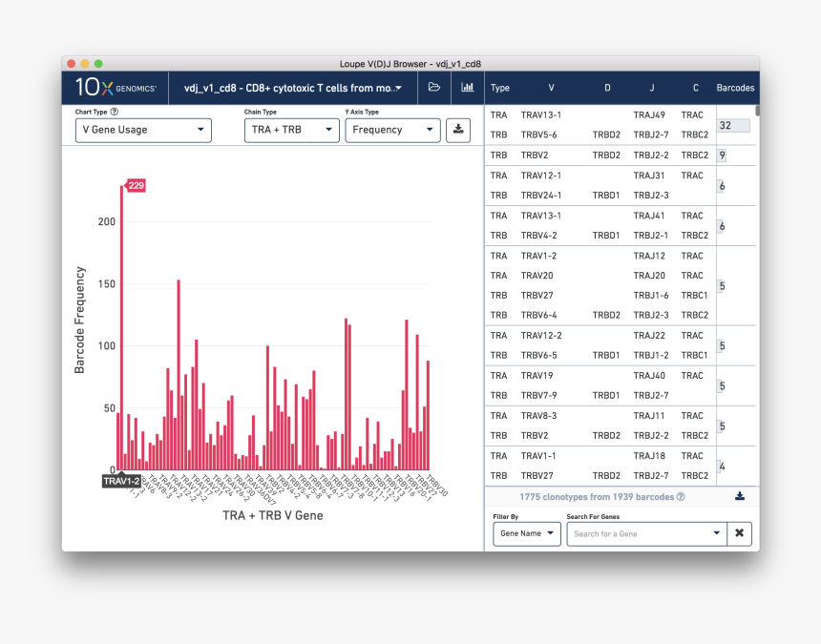Expand the TRA + TRB chain dropdown
The image size is (821, 644).
(291, 130)
